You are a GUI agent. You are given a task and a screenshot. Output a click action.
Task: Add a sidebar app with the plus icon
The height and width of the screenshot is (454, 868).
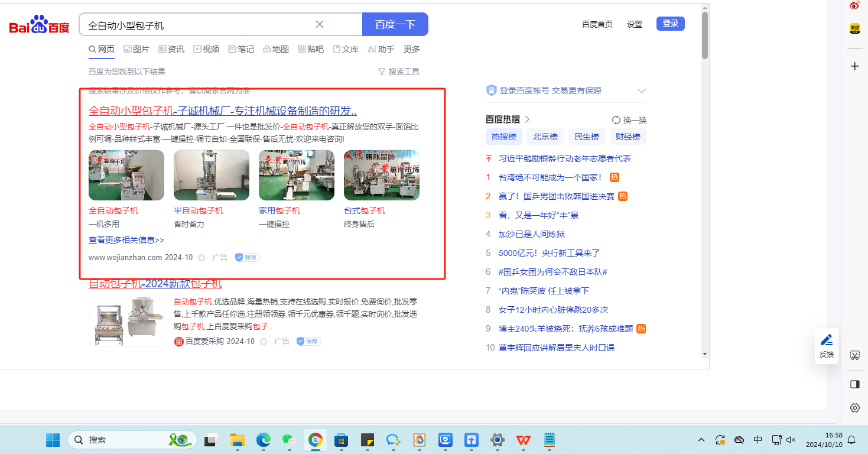tap(854, 66)
